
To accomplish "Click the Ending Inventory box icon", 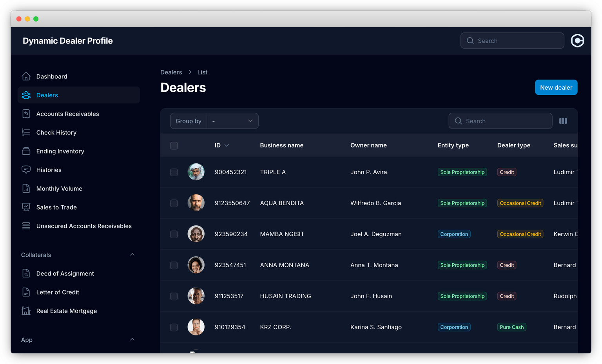I will click(26, 151).
